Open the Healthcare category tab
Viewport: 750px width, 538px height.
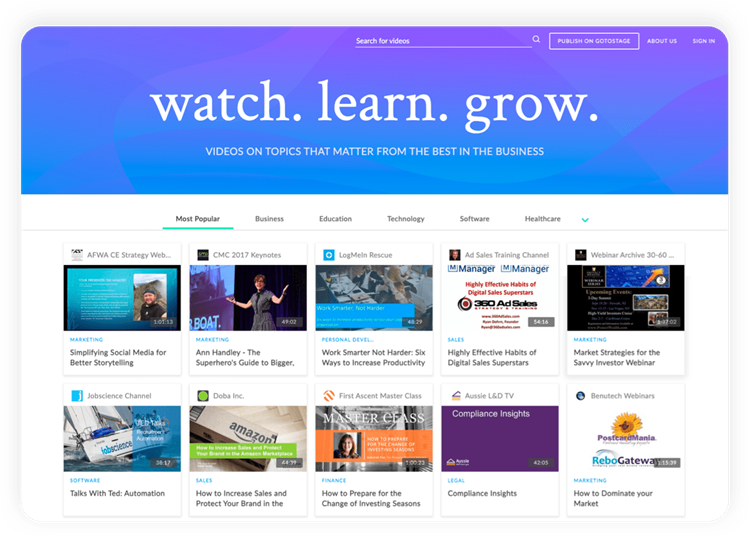pyautogui.click(x=542, y=218)
